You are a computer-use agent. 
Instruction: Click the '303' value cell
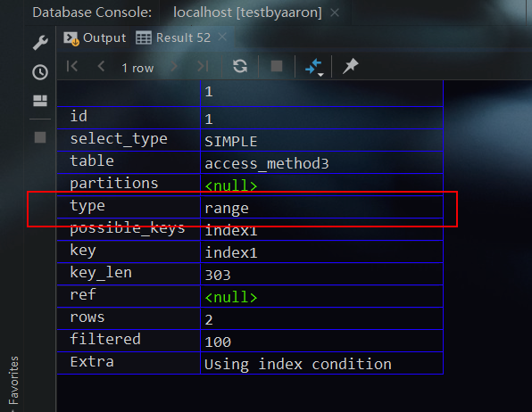tap(321, 274)
